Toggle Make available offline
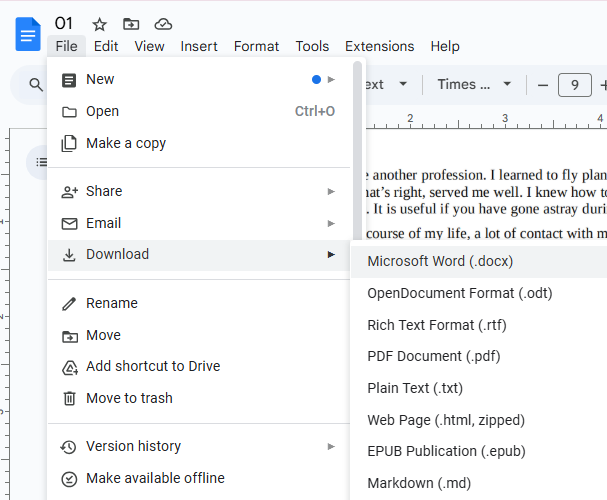Screen dimensions: 607x500 click(x=155, y=478)
